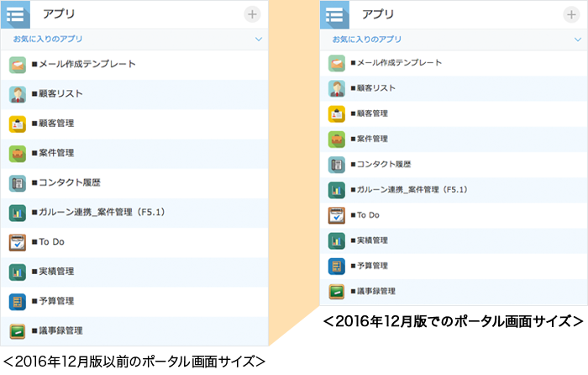Select the 予算管理 calculator icon in right panel
Screen dimensions: 588x375
pos(337,267)
